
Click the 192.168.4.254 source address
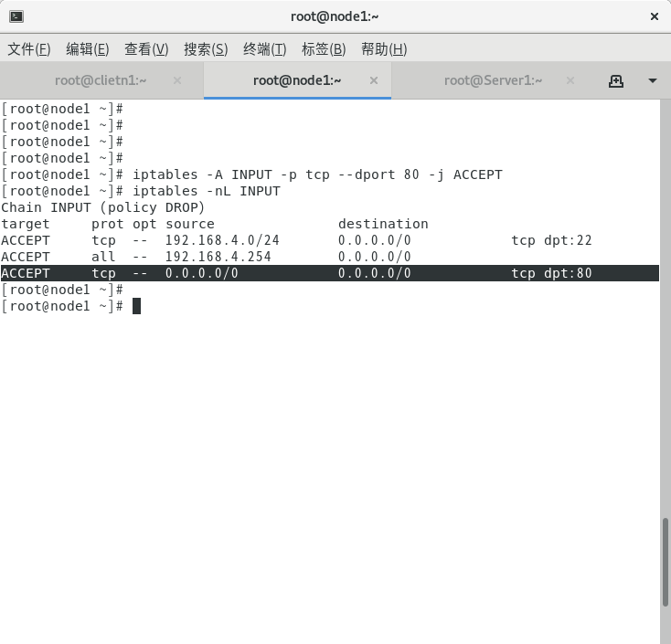click(218, 257)
